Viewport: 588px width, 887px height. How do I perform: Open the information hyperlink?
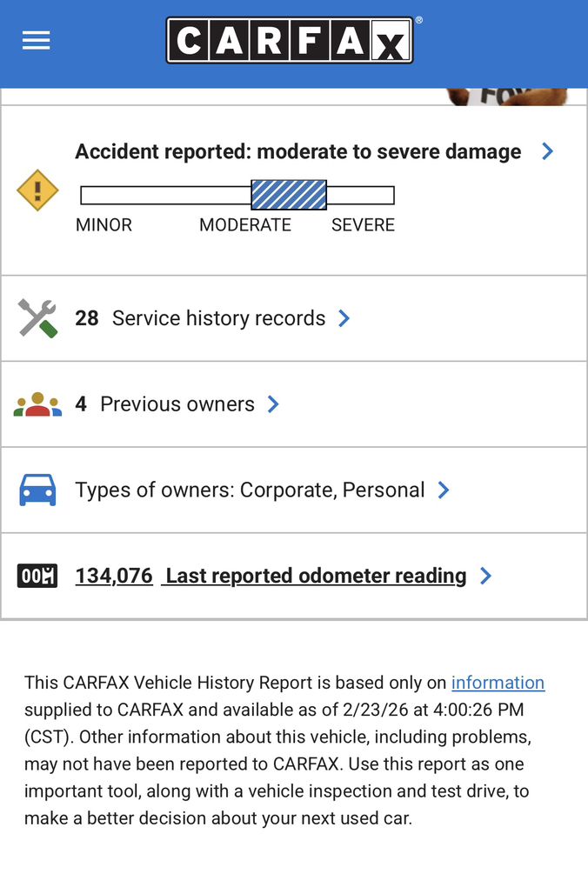(498, 683)
